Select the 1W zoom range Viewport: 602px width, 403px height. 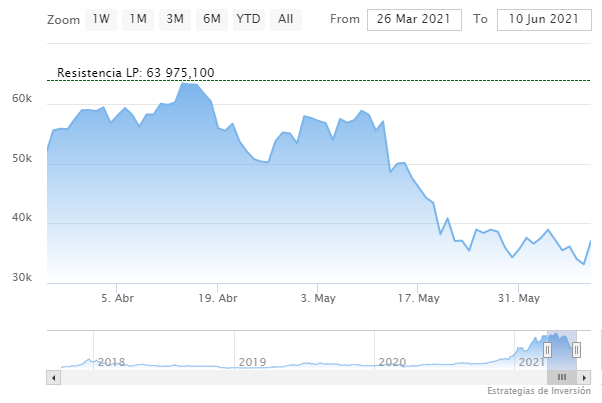coord(101,19)
